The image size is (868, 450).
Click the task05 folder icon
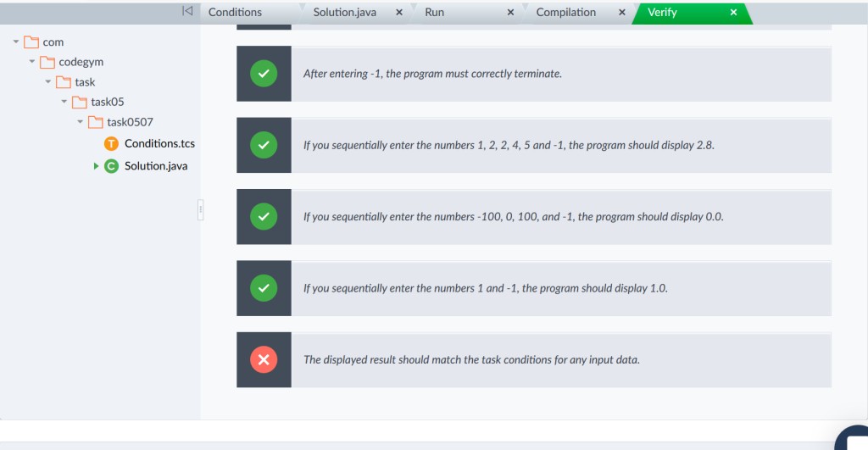[x=79, y=102]
